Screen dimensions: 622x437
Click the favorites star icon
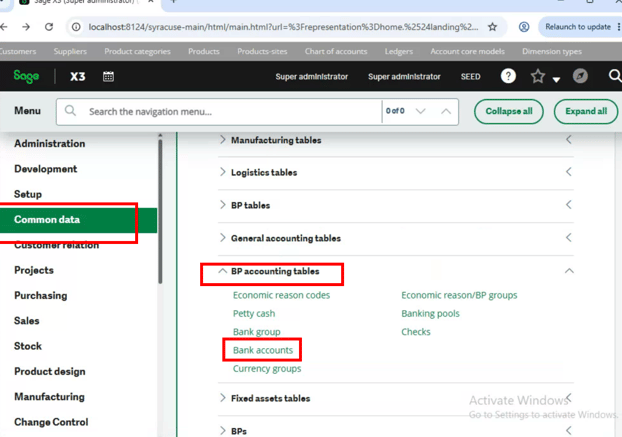(x=538, y=76)
